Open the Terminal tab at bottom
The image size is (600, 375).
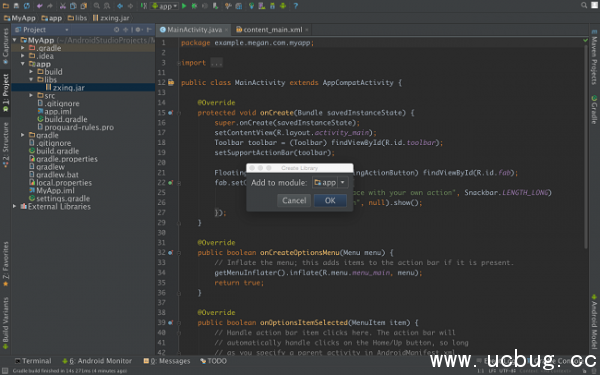click(33, 361)
